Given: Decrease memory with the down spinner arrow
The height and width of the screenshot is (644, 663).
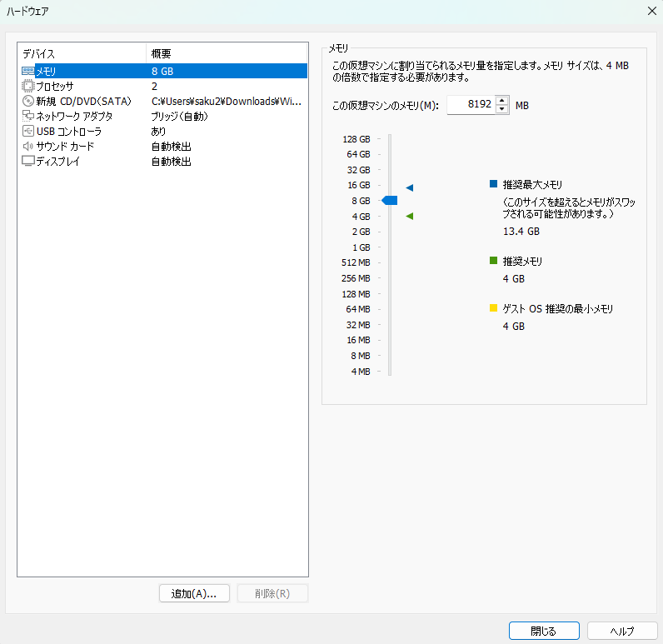Looking at the screenshot, I should 501,109.
